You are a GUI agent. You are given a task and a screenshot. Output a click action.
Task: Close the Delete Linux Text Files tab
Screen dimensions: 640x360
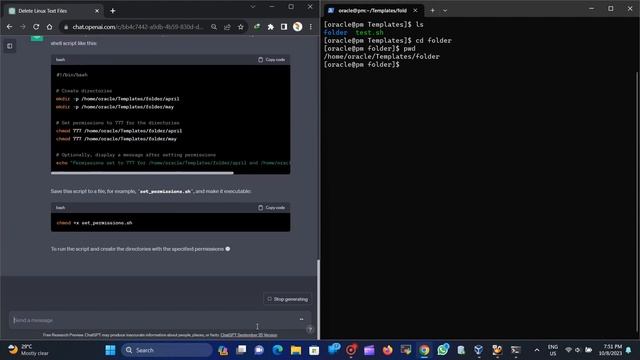tap(97, 11)
